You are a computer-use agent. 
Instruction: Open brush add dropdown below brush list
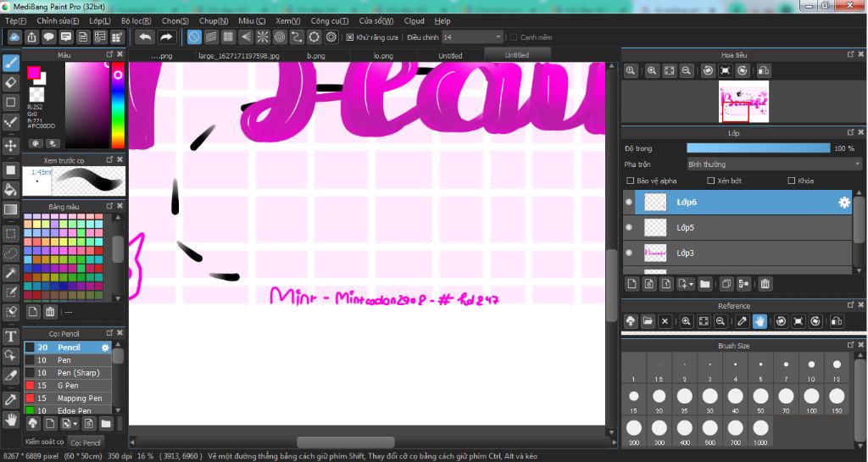pyautogui.click(x=70, y=424)
